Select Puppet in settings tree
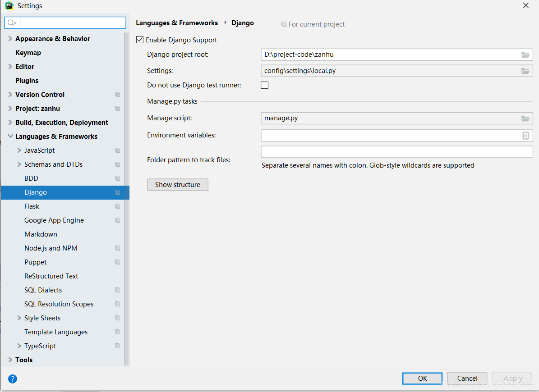The image size is (539, 392). coord(35,262)
